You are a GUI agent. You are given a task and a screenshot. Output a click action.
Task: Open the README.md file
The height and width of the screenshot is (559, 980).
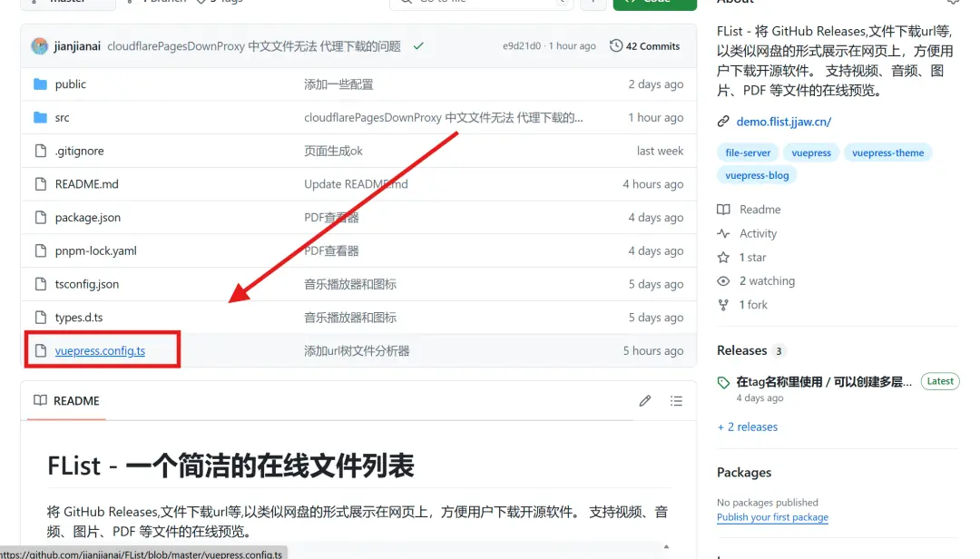[86, 184]
